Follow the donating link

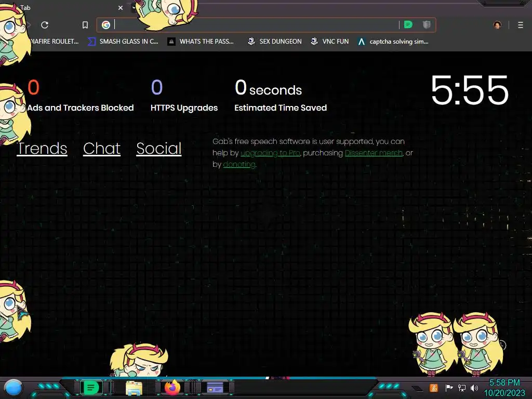pyautogui.click(x=239, y=165)
